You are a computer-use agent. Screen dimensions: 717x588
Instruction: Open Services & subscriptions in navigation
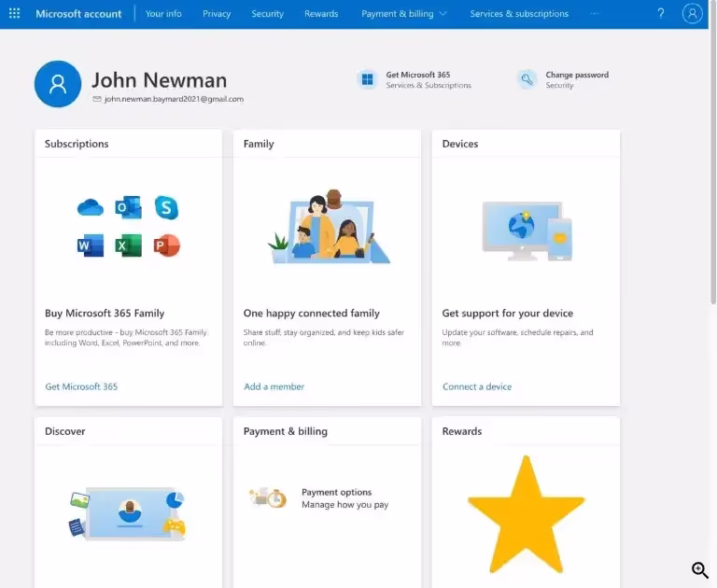point(519,14)
